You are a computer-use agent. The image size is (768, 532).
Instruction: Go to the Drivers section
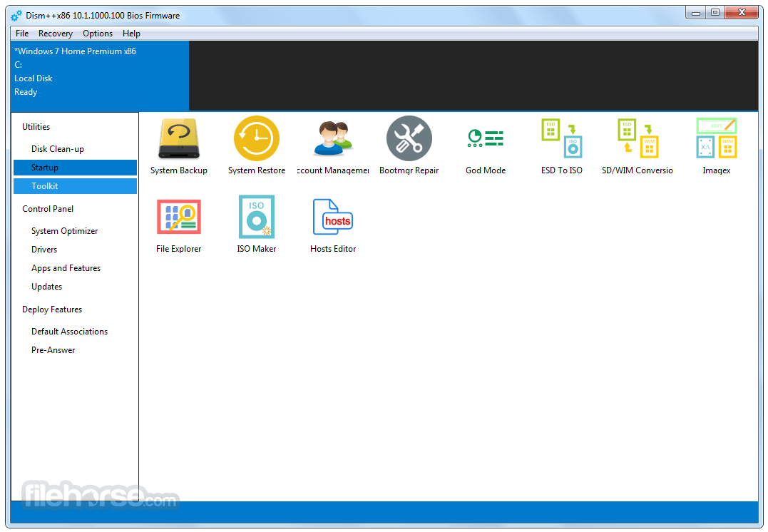(x=76, y=250)
